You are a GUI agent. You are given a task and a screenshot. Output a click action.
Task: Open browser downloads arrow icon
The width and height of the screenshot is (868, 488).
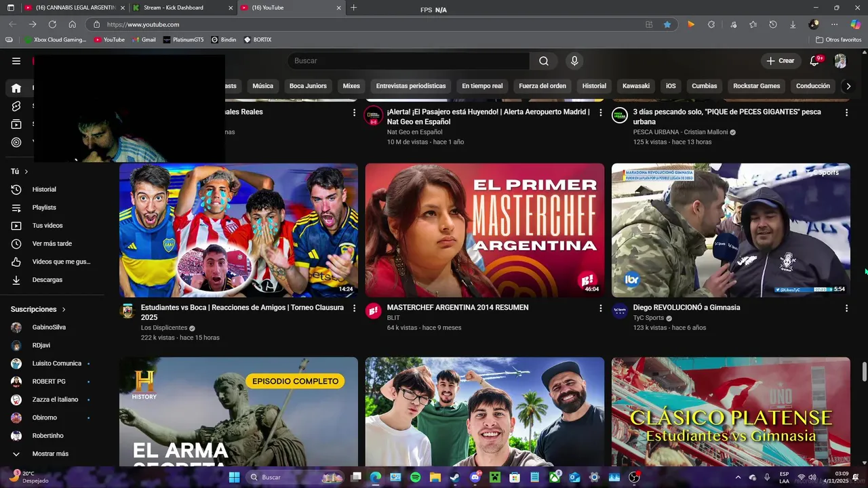793,24
